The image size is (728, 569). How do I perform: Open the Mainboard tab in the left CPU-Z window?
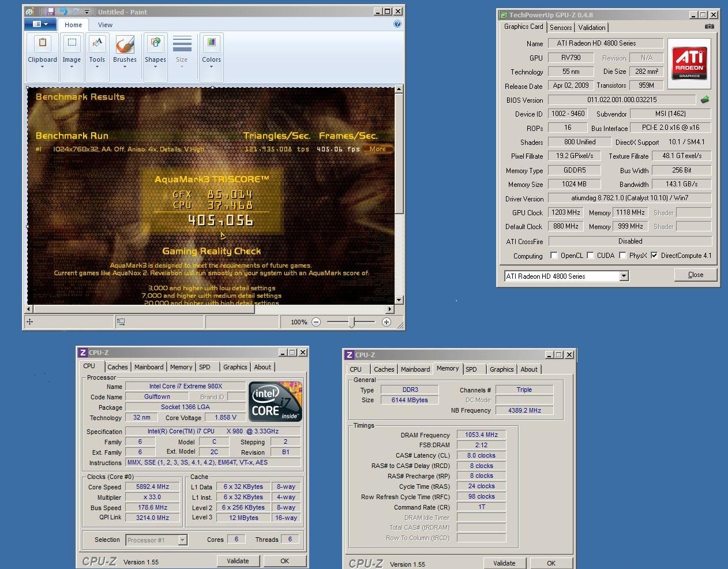tap(149, 367)
